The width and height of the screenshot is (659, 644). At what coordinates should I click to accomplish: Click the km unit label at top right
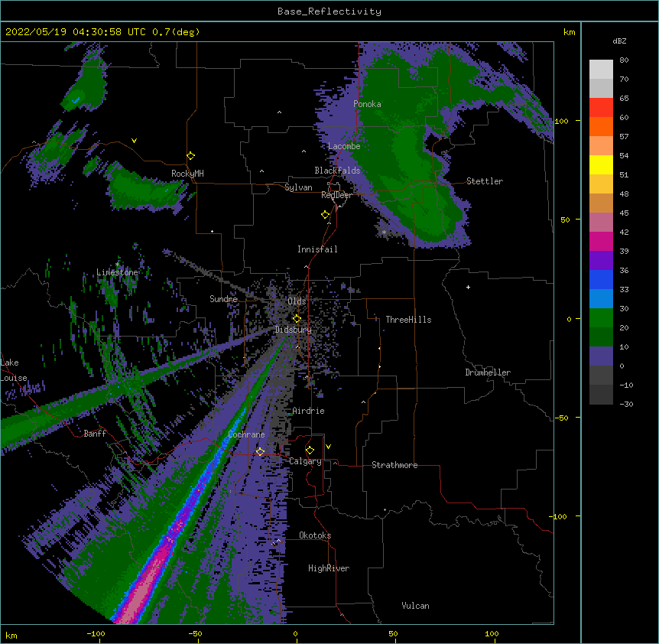(x=570, y=32)
